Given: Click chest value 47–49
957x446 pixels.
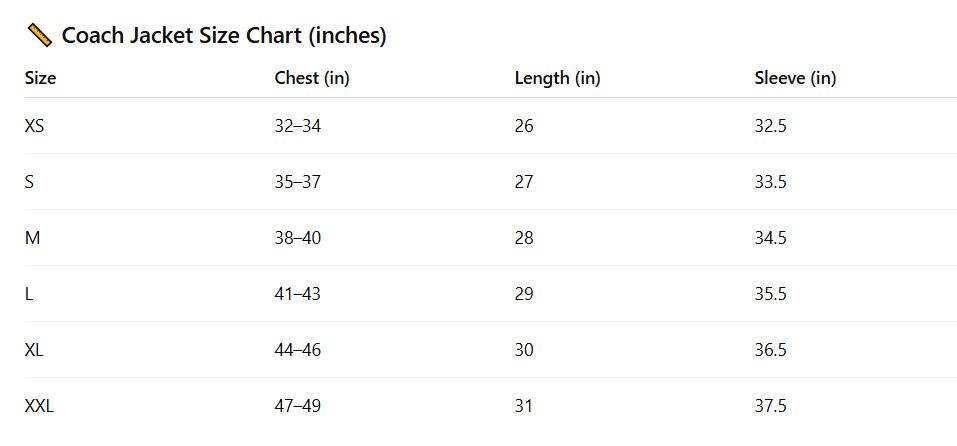Looking at the screenshot, I should click(x=298, y=406).
